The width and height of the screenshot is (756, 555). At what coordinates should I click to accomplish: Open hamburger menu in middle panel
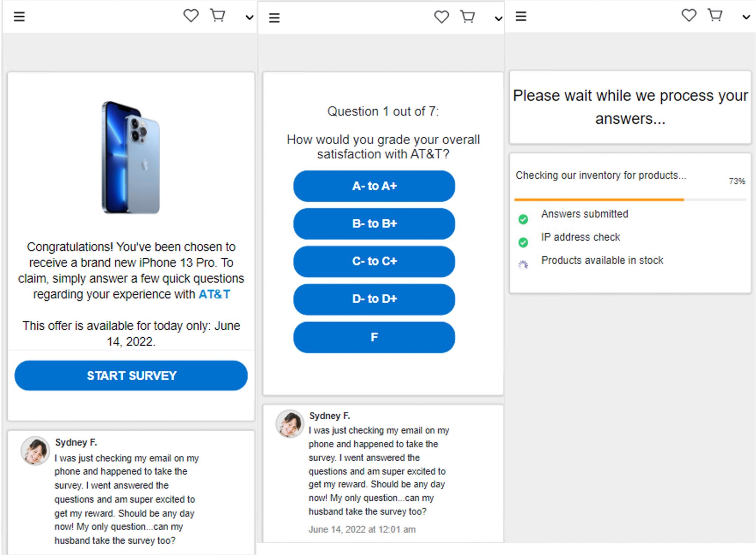point(274,18)
